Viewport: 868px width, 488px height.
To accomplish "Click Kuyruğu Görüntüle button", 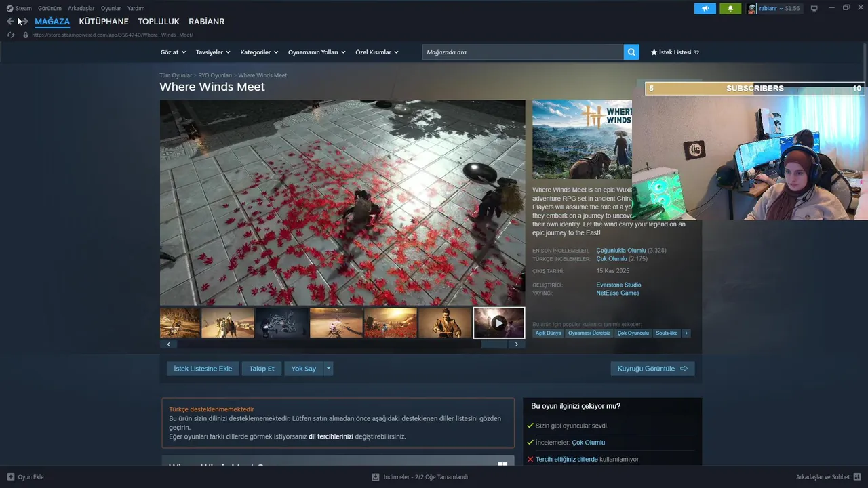I will [x=652, y=369].
